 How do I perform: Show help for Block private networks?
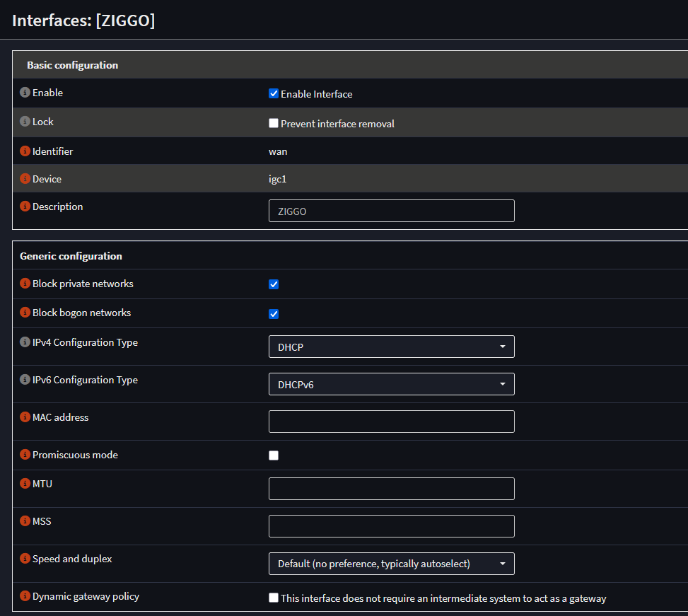click(25, 284)
